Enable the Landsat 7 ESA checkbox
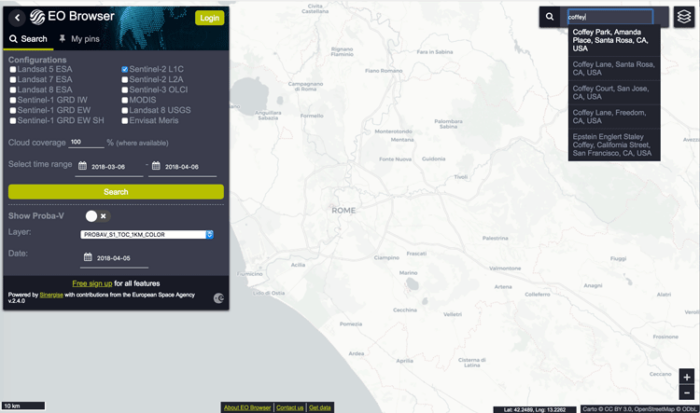 coord(13,80)
